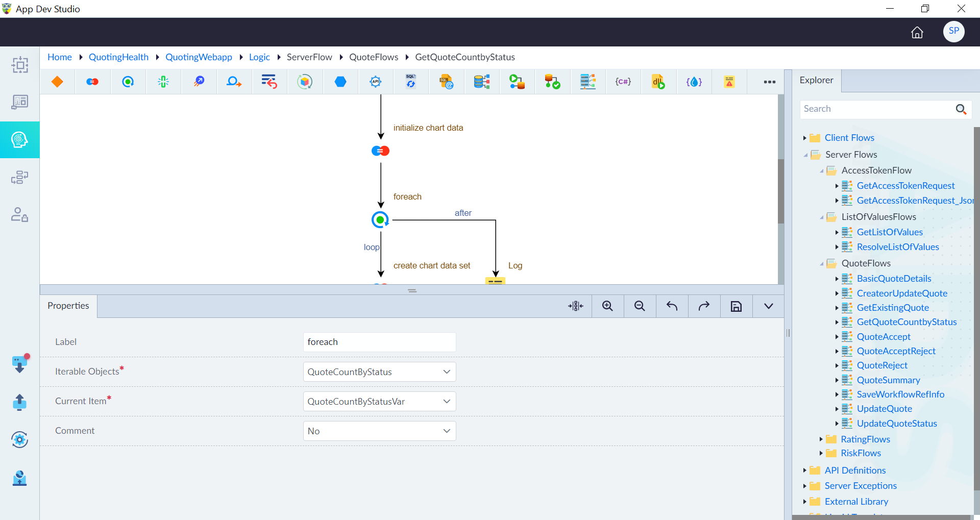Navigate to the Home breadcrumb
This screenshot has width=980, height=520.
[x=60, y=57]
